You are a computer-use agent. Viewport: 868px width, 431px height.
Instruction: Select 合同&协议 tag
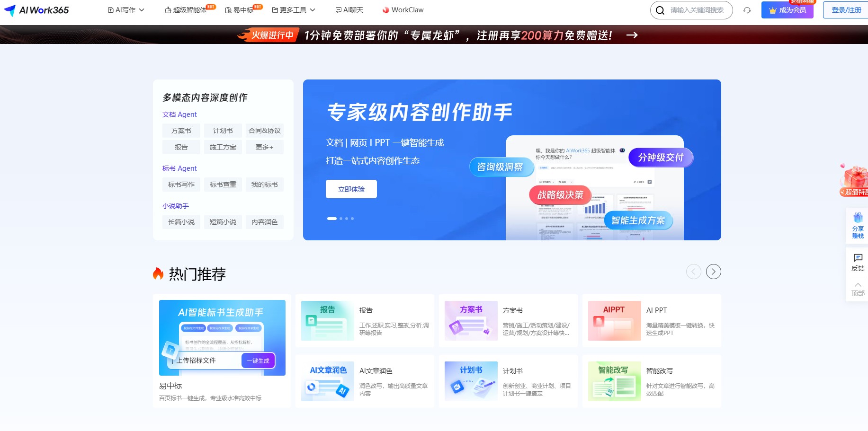tap(265, 131)
